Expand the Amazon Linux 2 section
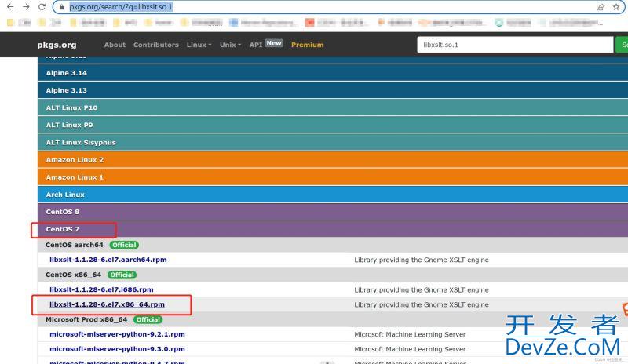The width and height of the screenshot is (628, 364). (x=75, y=160)
